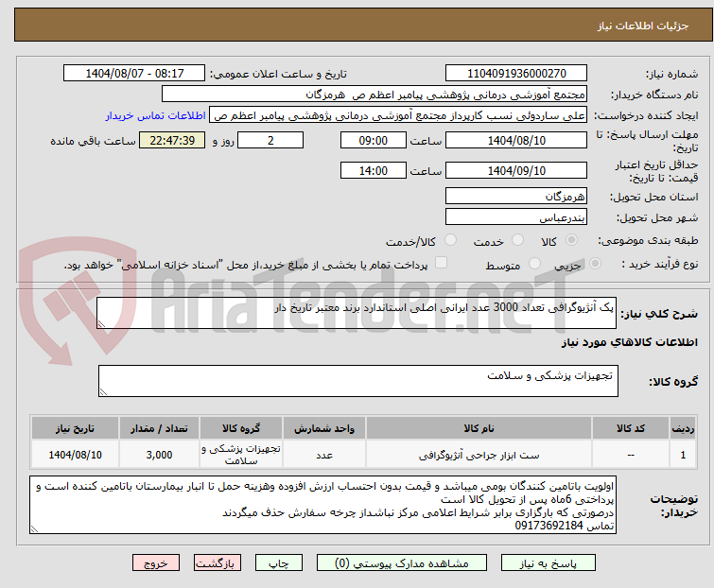Click the ایجاد کننده درخواست field

(398, 115)
